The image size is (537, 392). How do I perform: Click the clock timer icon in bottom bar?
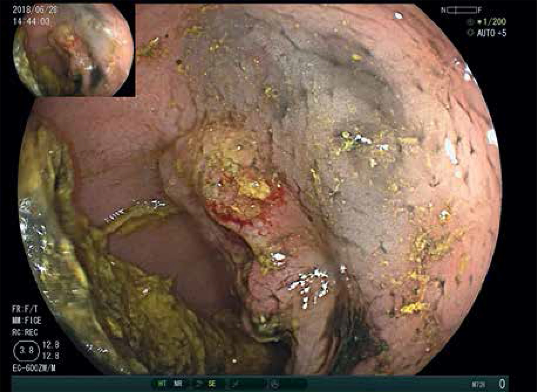coord(274,384)
